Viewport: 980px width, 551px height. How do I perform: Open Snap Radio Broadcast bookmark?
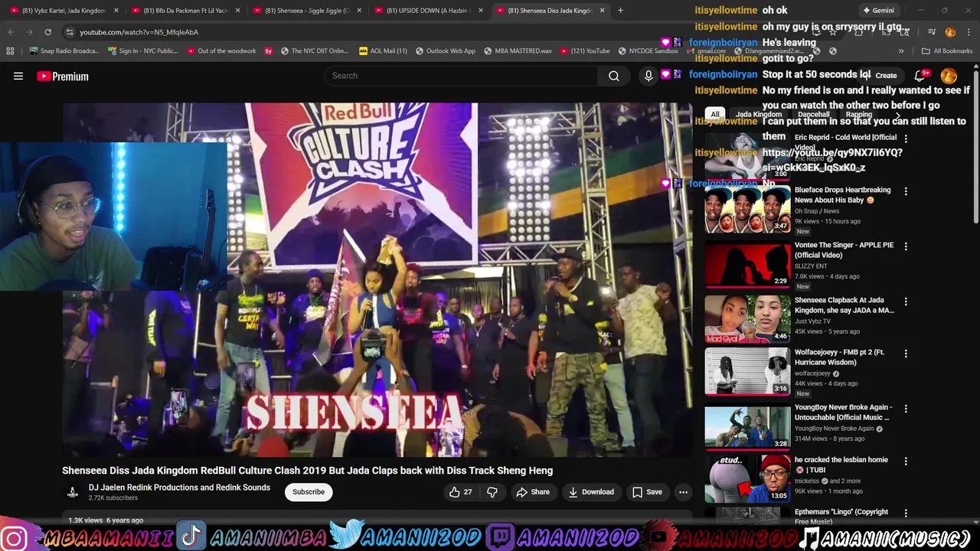pyautogui.click(x=64, y=51)
